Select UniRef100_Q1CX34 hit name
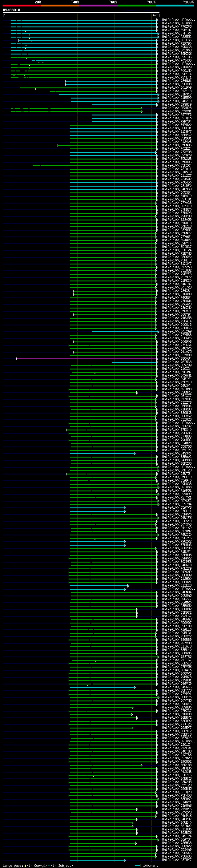Screen dimensions: 197x868 [x=176, y=369]
